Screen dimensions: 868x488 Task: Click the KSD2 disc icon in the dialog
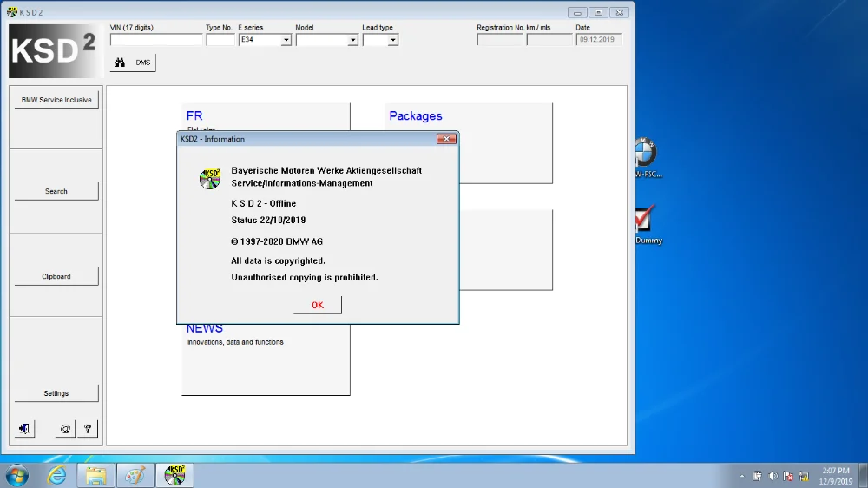coord(210,179)
